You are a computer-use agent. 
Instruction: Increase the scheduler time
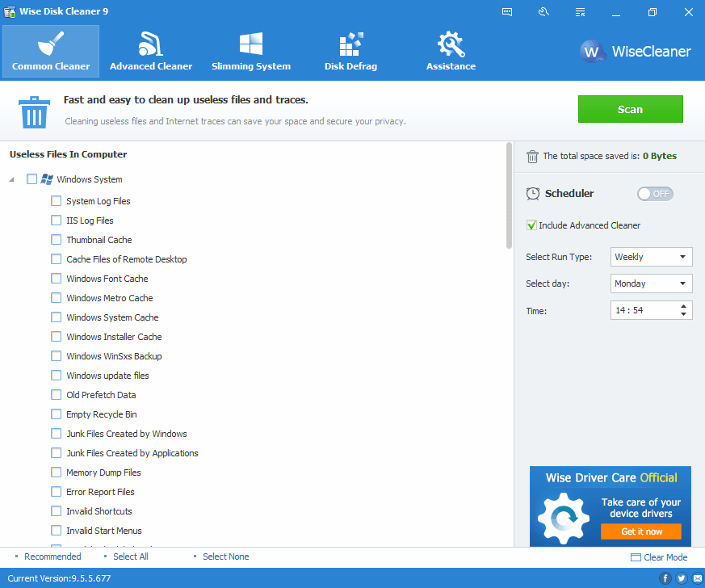coord(683,306)
